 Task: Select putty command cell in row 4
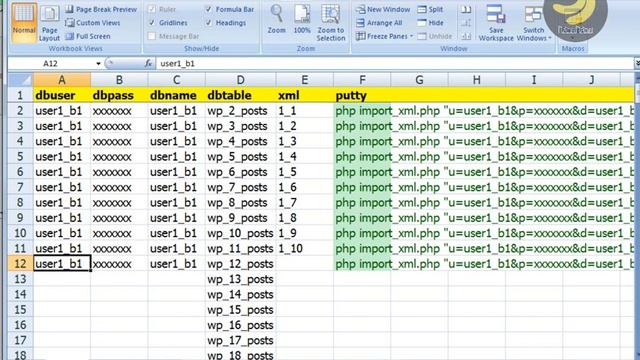[362, 141]
